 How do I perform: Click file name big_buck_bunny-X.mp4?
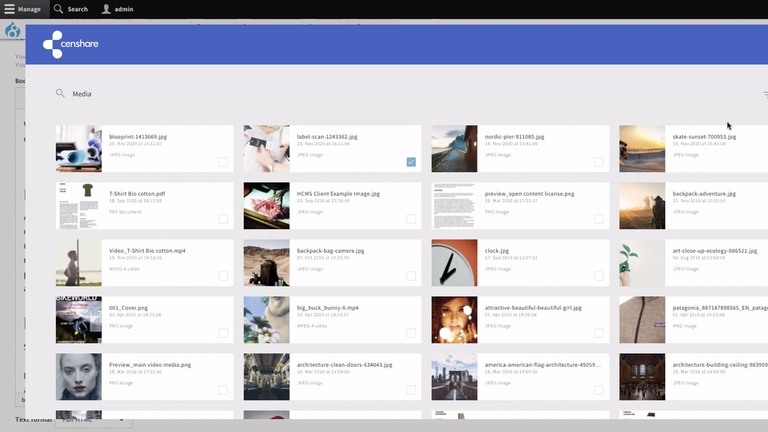(x=328, y=308)
